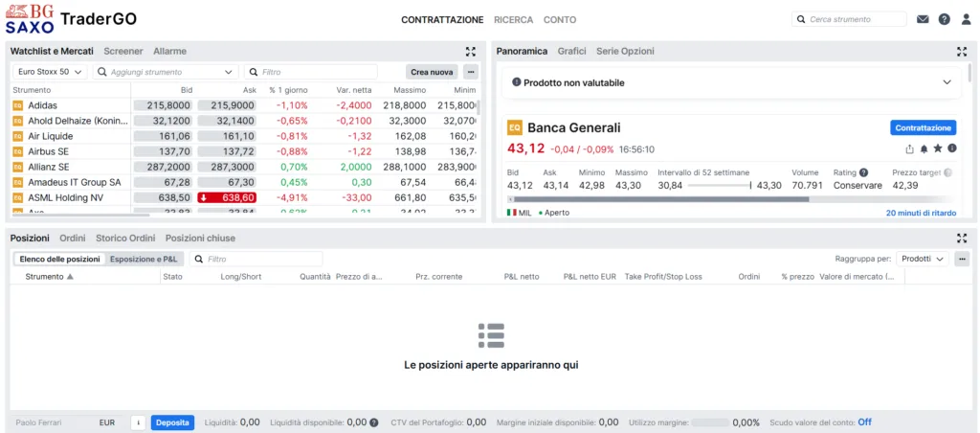Click the P&L netto EUR column header
The image size is (980, 433).
[590, 277]
